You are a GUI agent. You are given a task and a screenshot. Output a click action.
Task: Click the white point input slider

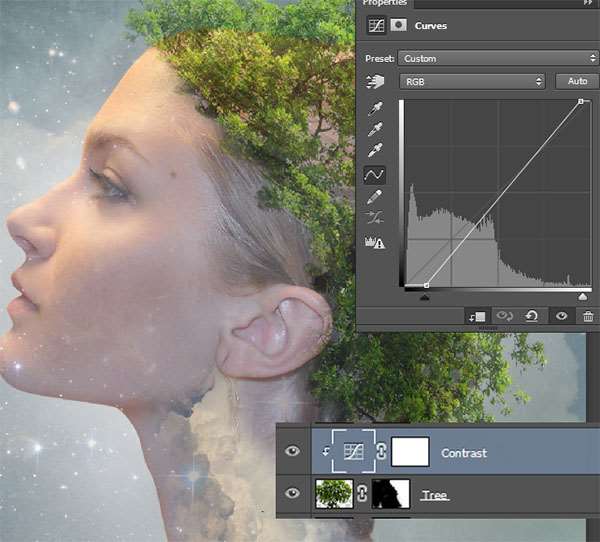coord(583,296)
